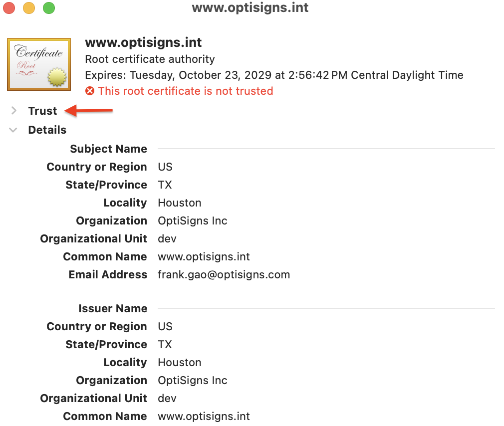Select "OptiSigns Inc" under Subject Name

tap(193, 221)
